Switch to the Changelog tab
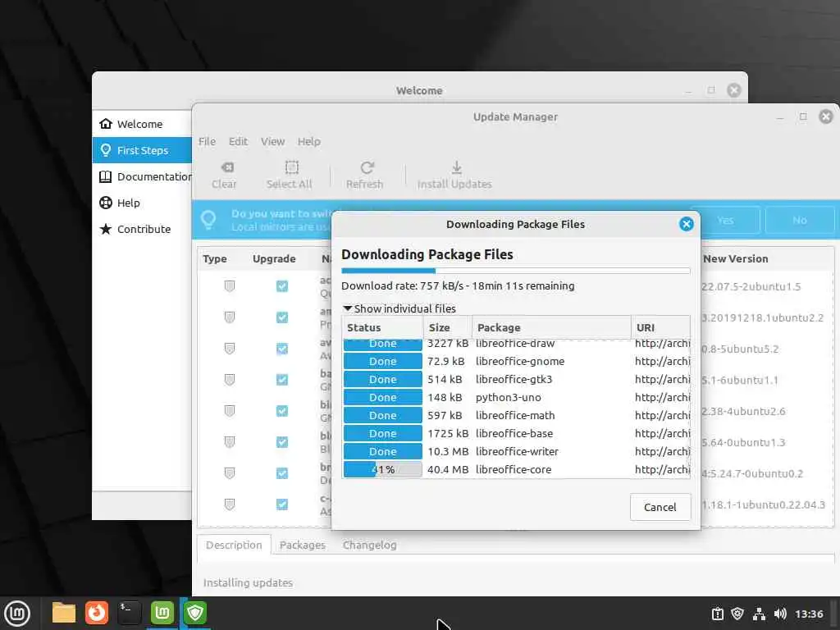This screenshot has width=840, height=630. [x=370, y=545]
